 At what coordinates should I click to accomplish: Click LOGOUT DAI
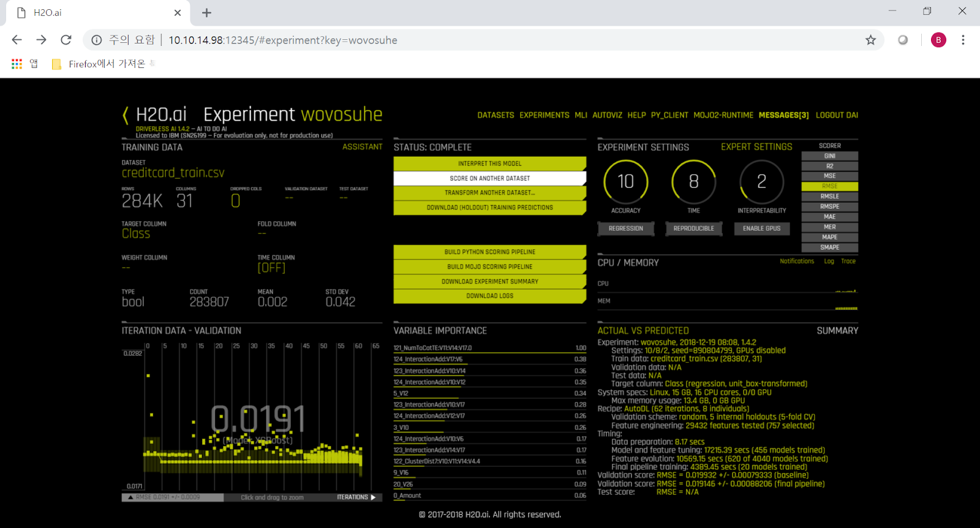[837, 115]
